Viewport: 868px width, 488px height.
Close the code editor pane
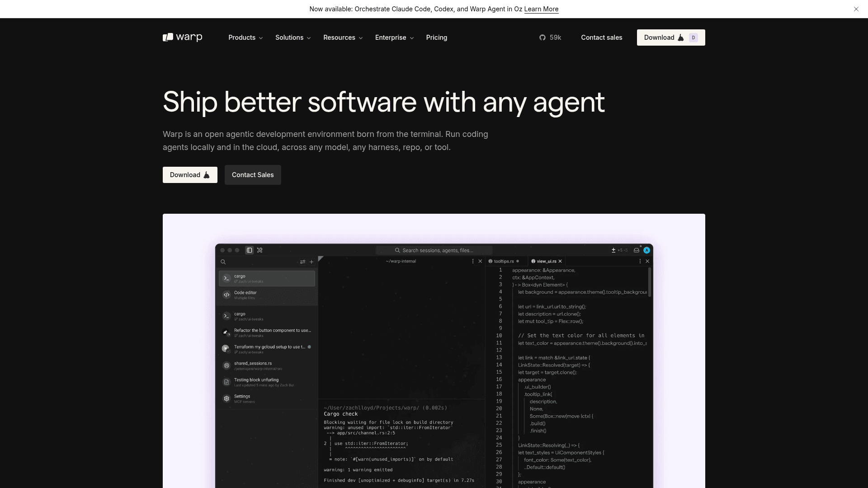coord(647,261)
